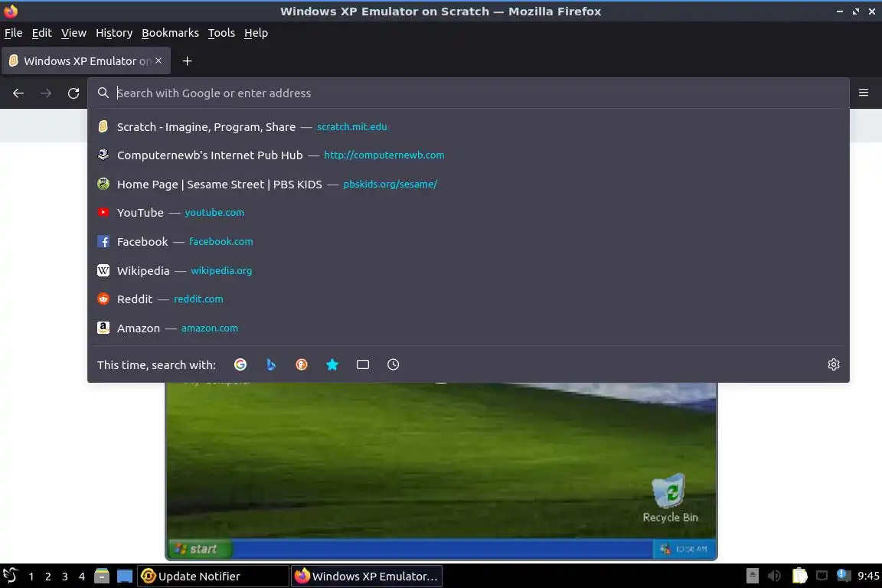Open facebook.com suggestion link
The image size is (882, 588).
[x=221, y=241]
